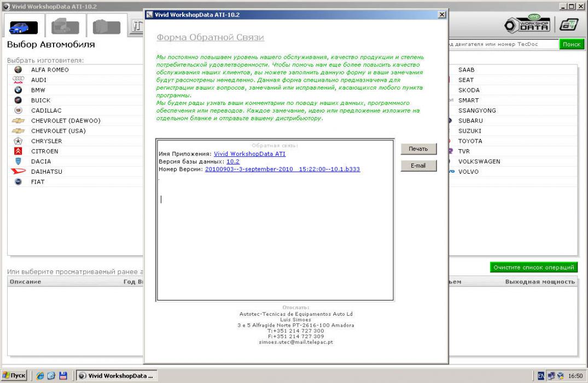
Task: Select SSANGYONG manufacturer
Action: pyautogui.click(x=477, y=110)
